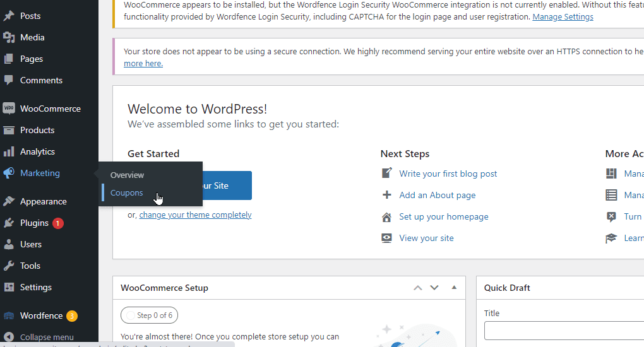
Task: Click the Users person icon
Action: pos(9,244)
